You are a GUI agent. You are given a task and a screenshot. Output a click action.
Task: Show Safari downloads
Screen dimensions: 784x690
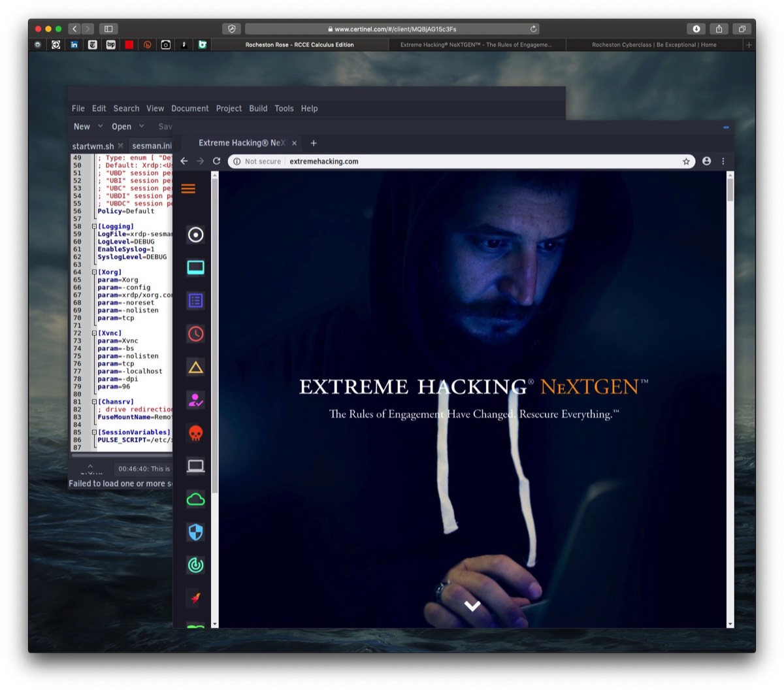coord(696,29)
